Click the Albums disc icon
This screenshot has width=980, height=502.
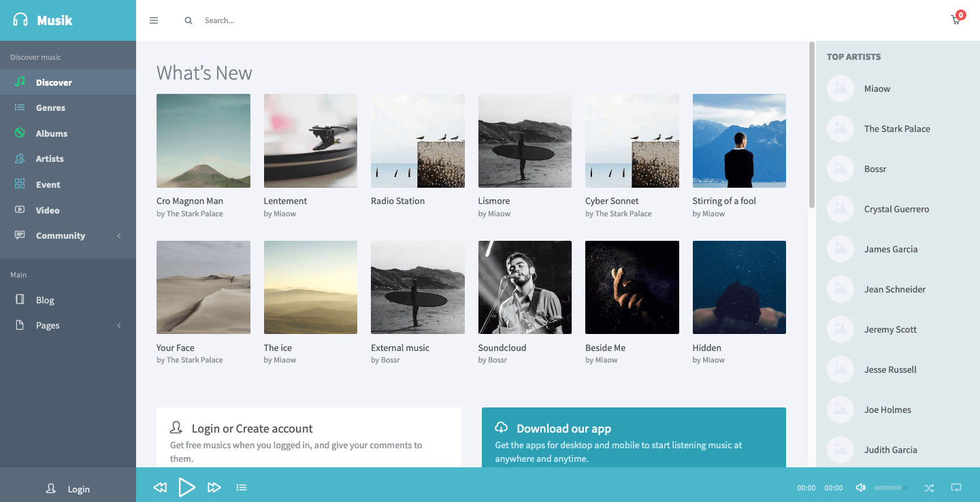coord(20,133)
